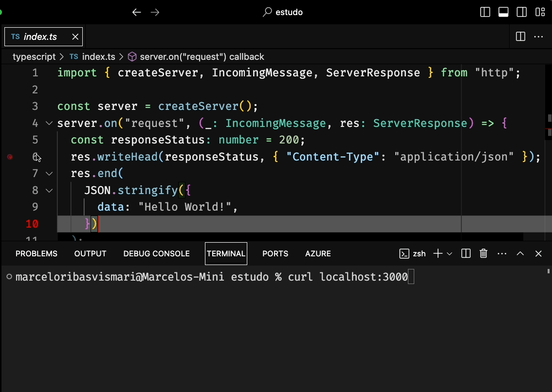Image resolution: width=552 pixels, height=392 pixels.
Task: Split the editor to the right
Action: pos(520,36)
